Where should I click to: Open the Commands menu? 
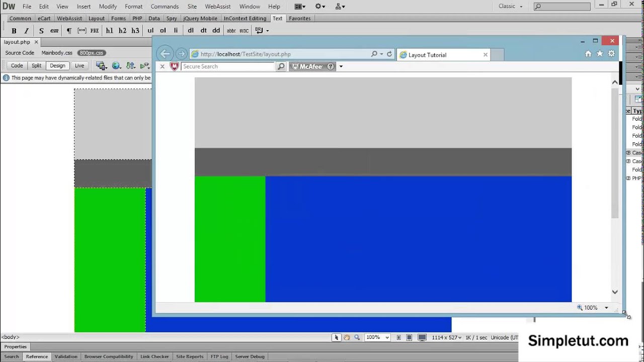165,7
